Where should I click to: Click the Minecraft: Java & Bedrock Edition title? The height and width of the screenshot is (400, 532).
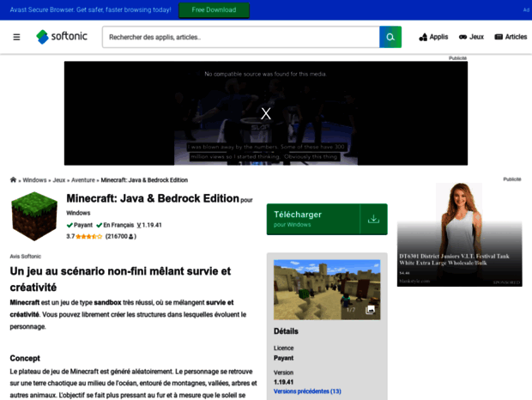(153, 198)
